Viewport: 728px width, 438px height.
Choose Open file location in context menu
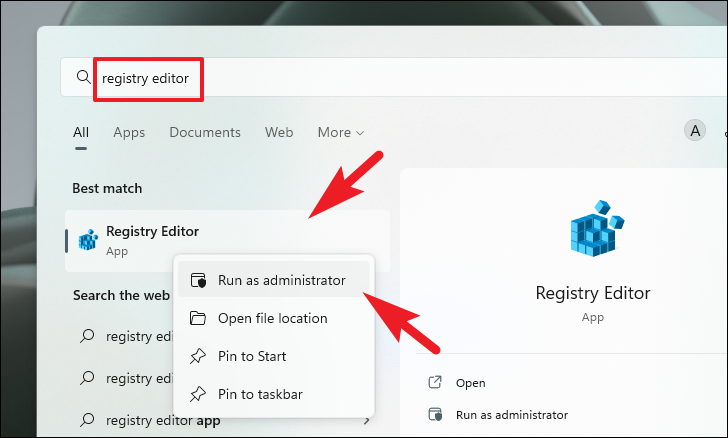274,318
